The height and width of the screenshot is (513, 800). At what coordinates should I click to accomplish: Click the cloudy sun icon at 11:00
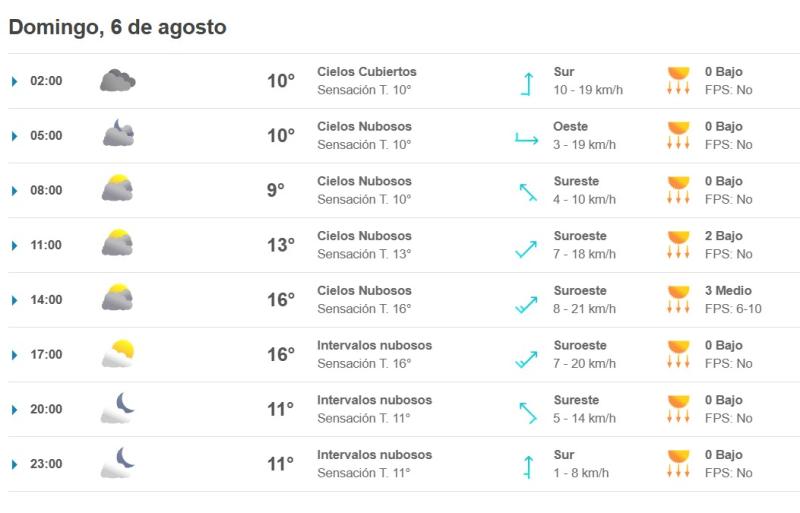pyautogui.click(x=117, y=244)
